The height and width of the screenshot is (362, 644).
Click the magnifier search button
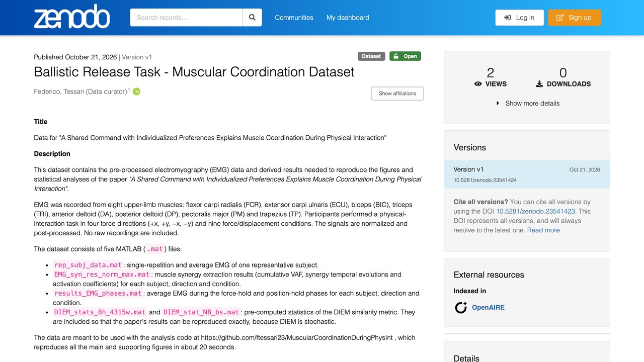tap(253, 18)
